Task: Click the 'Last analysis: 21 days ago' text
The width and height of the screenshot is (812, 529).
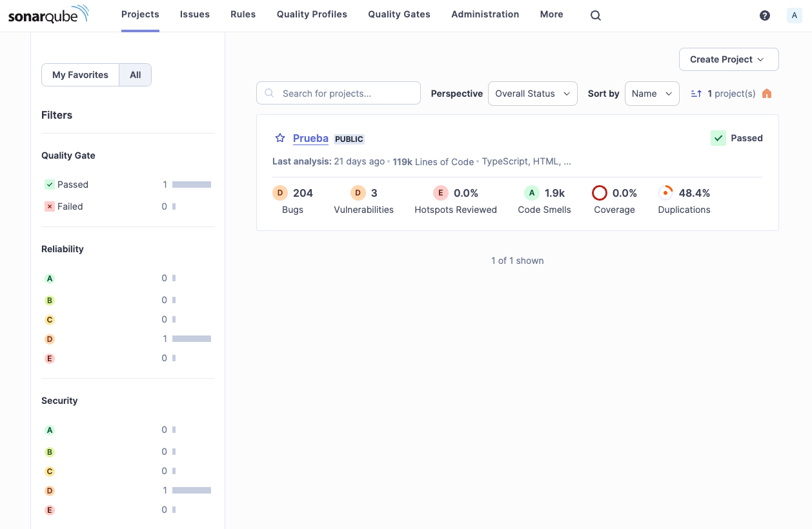Action: pos(329,161)
